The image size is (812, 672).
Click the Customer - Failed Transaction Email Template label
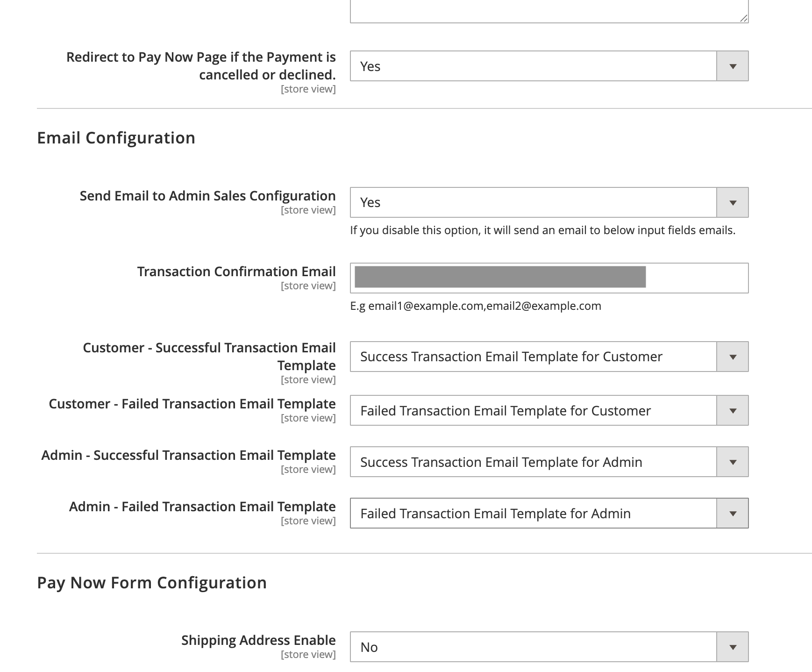point(192,404)
